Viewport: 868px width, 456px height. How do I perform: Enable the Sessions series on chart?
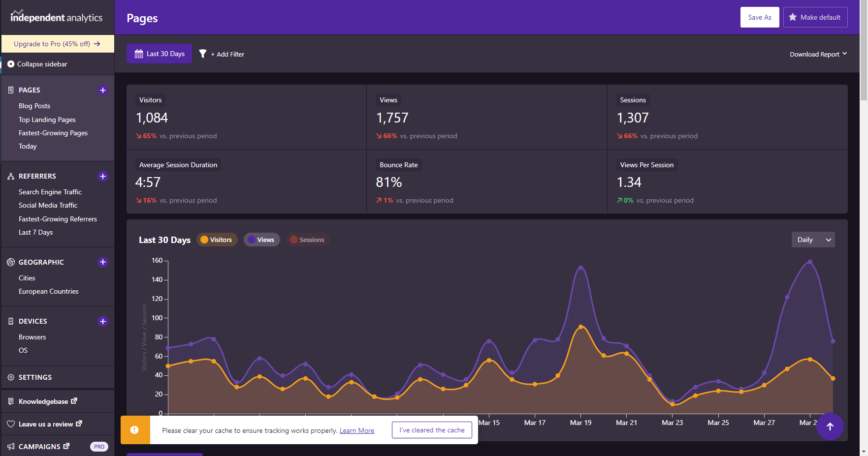point(307,240)
